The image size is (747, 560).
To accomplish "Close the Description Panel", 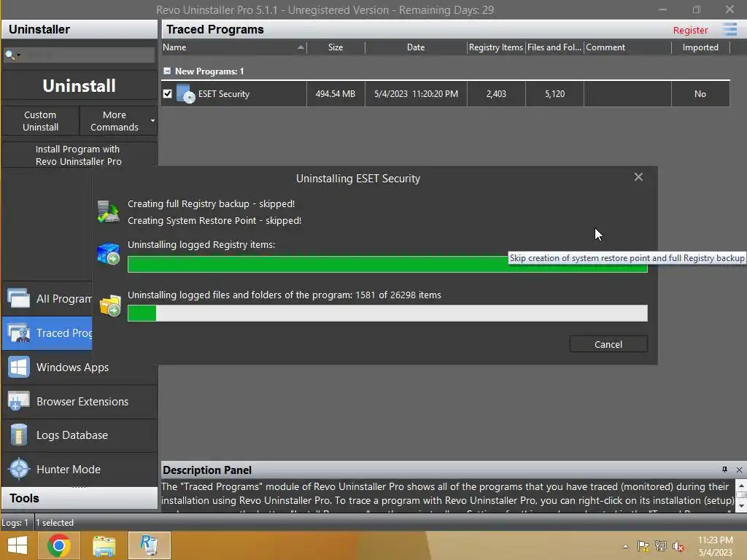I will (x=739, y=470).
